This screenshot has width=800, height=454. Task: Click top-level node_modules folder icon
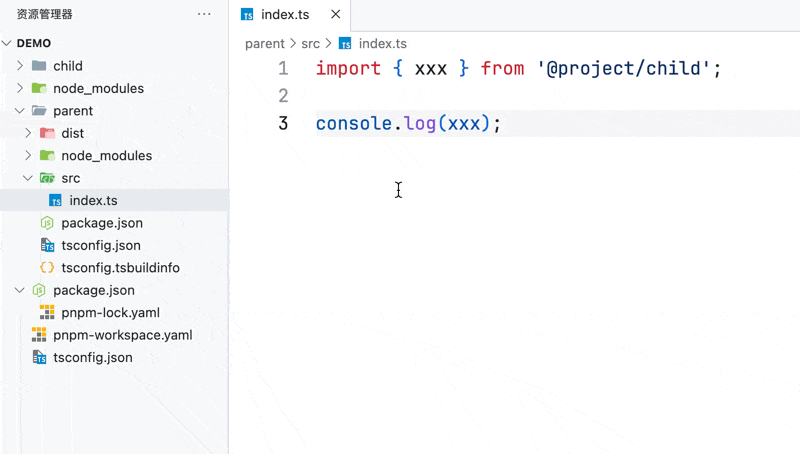[39, 88]
